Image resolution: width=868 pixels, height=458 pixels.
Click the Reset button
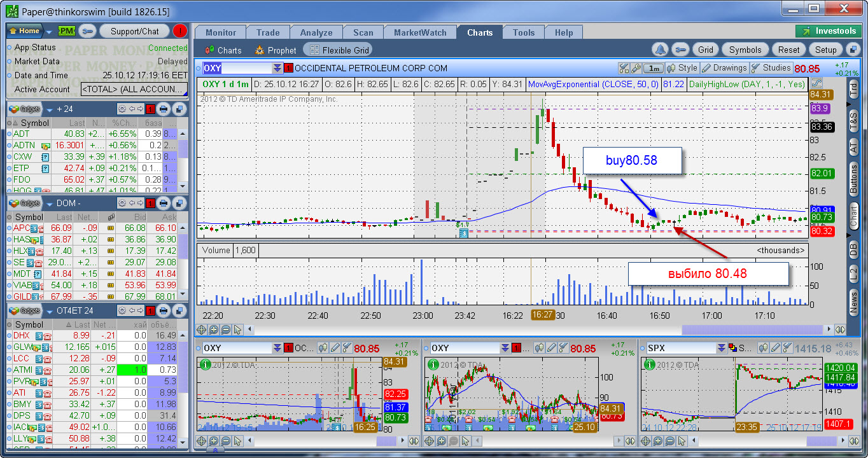click(x=789, y=50)
